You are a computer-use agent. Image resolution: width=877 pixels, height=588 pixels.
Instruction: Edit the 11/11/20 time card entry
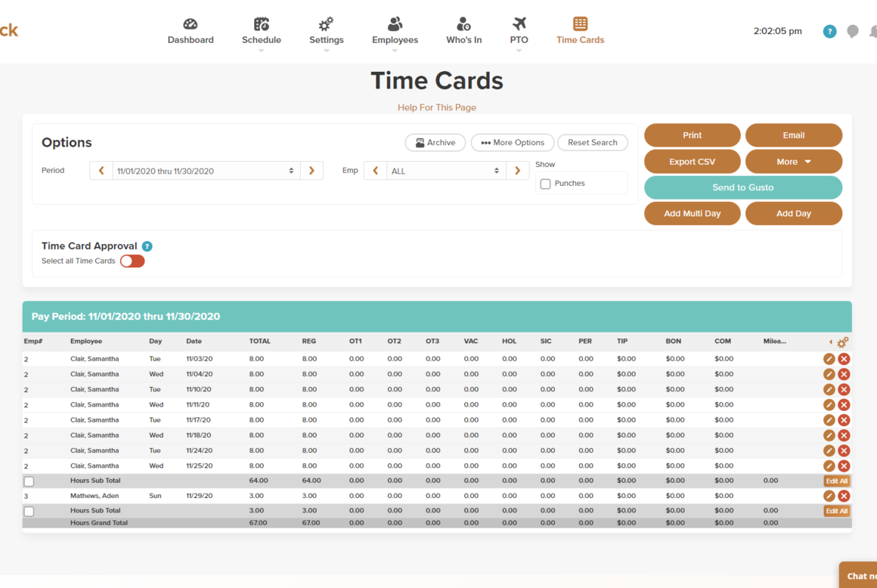pos(829,404)
